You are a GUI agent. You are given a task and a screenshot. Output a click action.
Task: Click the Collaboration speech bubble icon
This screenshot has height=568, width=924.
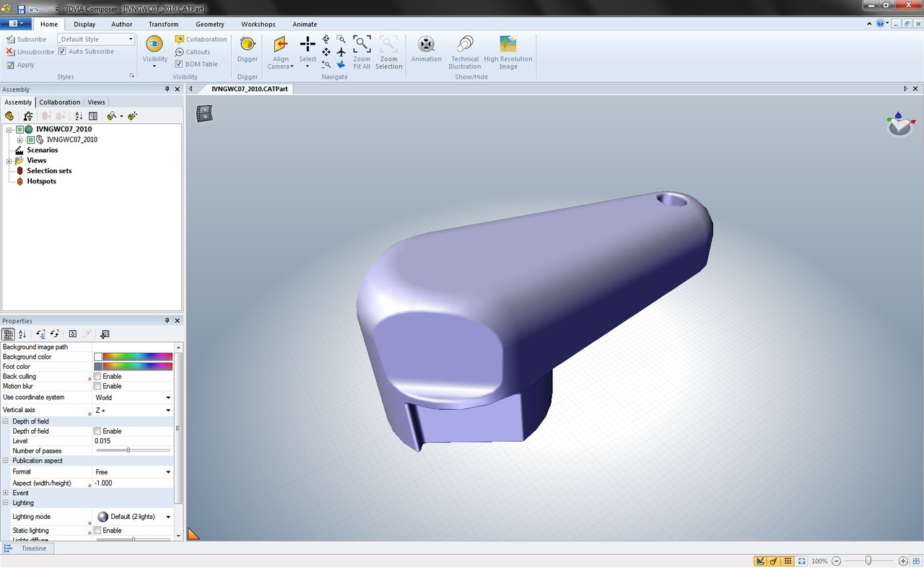tap(180, 39)
